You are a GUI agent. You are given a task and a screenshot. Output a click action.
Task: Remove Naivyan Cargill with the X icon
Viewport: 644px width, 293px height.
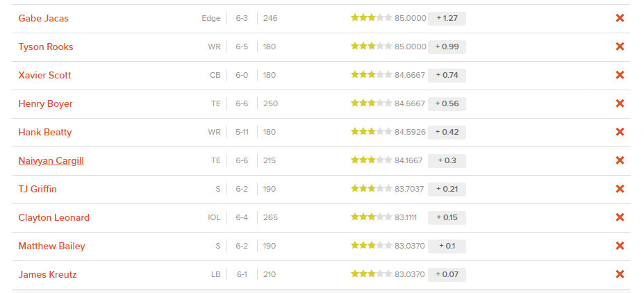[x=620, y=160]
